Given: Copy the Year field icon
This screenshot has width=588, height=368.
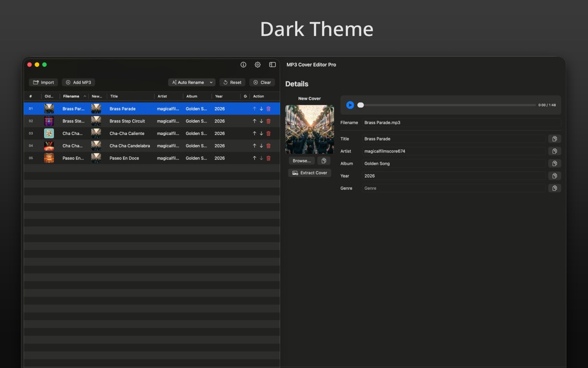Looking at the screenshot, I should [x=555, y=176].
